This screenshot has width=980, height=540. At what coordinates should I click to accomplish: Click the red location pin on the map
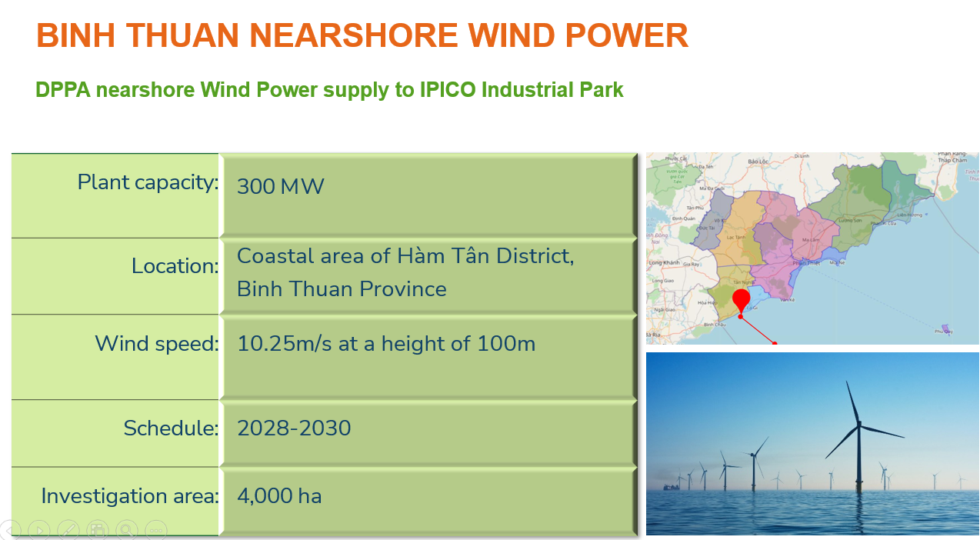(x=741, y=300)
